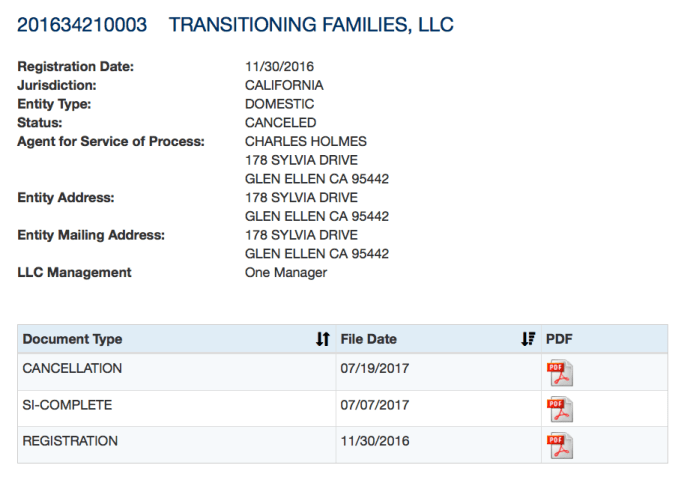Click the 07/19/2017 file date cell
The width and height of the screenshot is (699, 477).
pos(375,369)
